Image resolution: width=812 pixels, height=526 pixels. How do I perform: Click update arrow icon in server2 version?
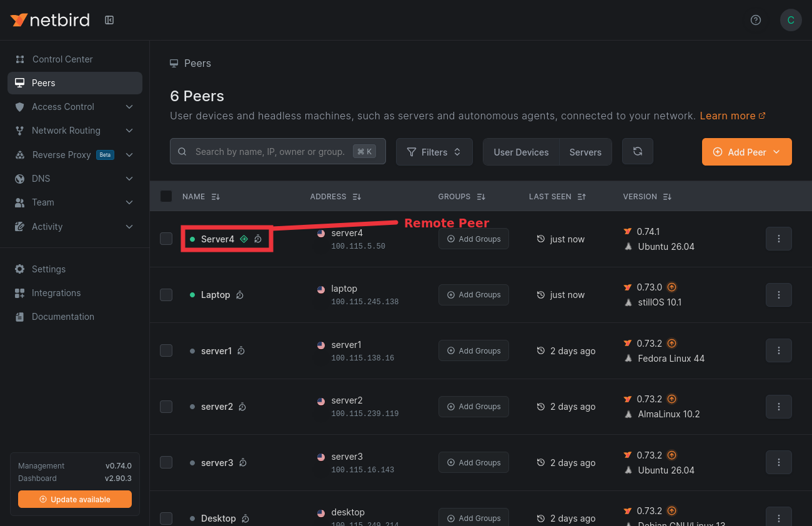pyautogui.click(x=672, y=399)
